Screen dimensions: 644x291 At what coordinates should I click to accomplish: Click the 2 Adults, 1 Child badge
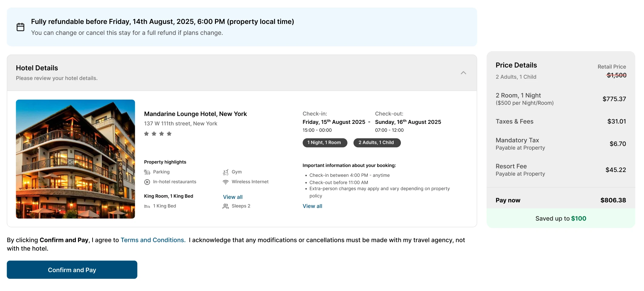[377, 143]
